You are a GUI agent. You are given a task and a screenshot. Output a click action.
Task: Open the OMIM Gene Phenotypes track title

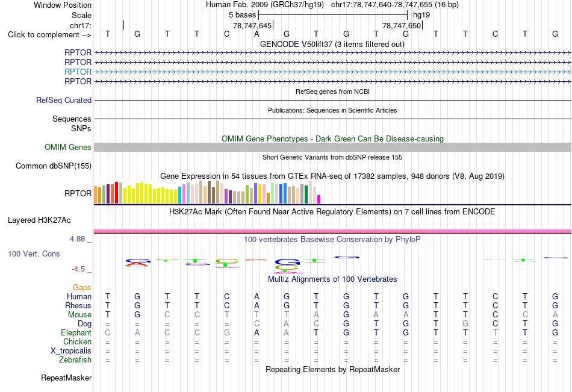[332, 138]
